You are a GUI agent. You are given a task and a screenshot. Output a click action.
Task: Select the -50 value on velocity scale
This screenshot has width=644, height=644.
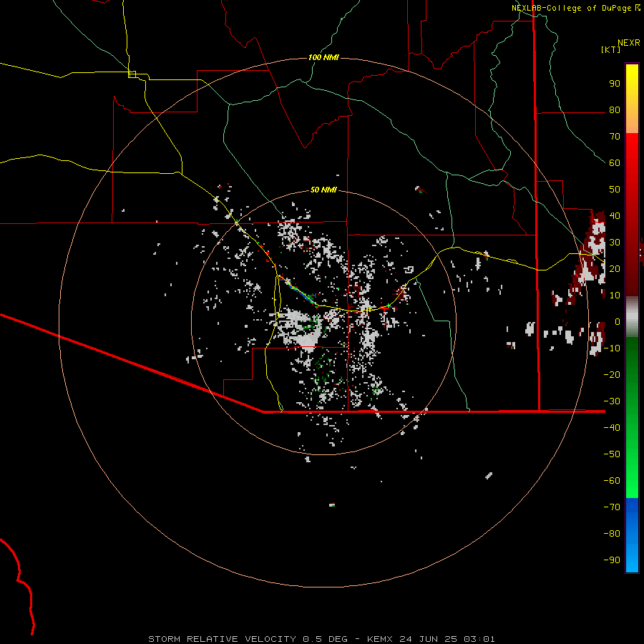click(x=612, y=454)
